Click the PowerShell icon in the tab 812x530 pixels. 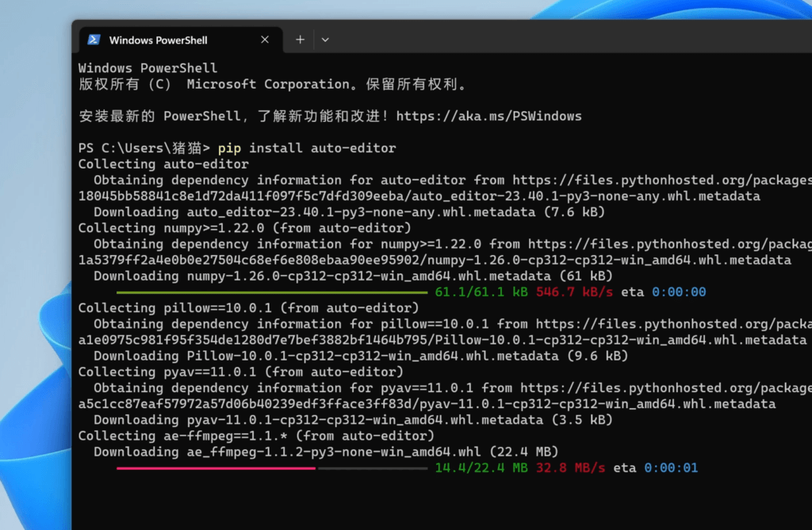point(94,40)
